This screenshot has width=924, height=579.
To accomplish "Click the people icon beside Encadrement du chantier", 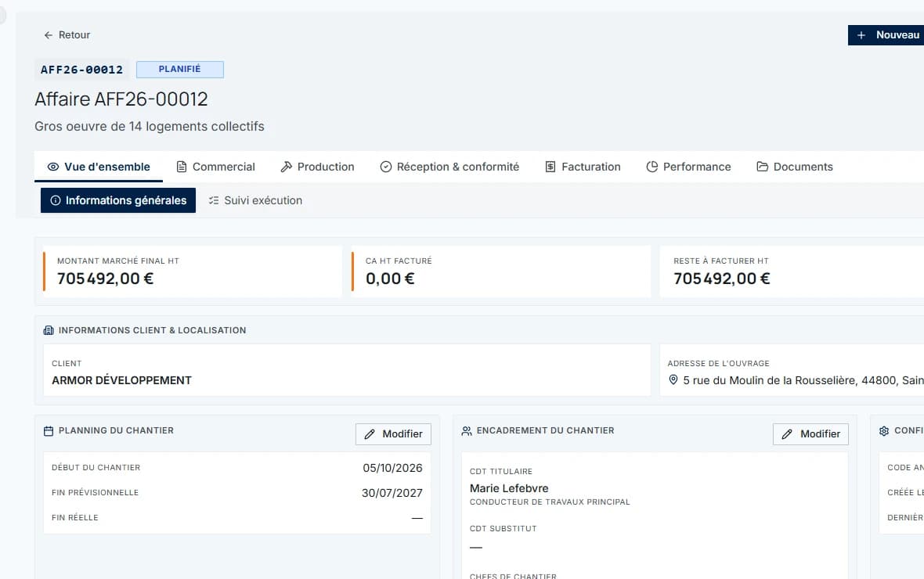I will pyautogui.click(x=467, y=431).
